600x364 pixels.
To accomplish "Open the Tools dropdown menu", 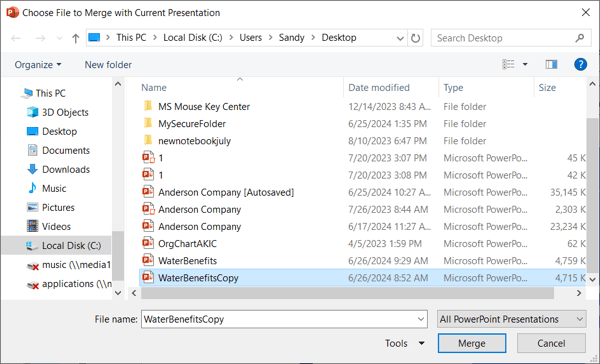I will (x=405, y=343).
